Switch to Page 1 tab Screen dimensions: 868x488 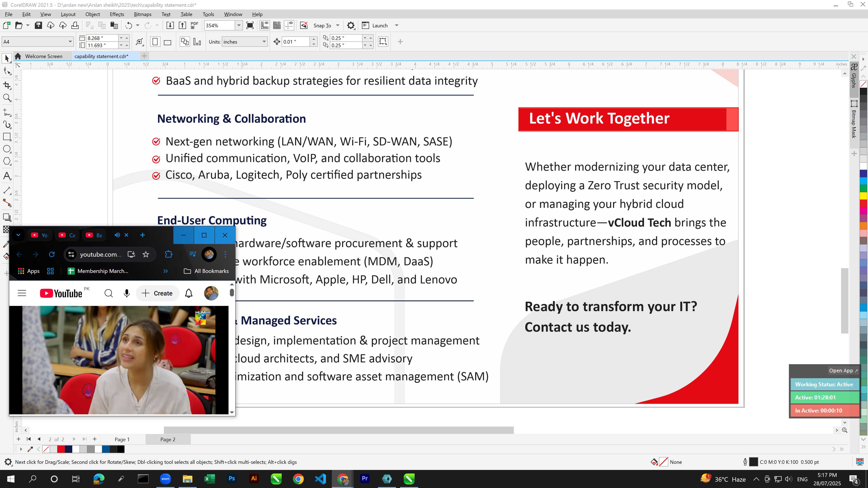(122, 439)
